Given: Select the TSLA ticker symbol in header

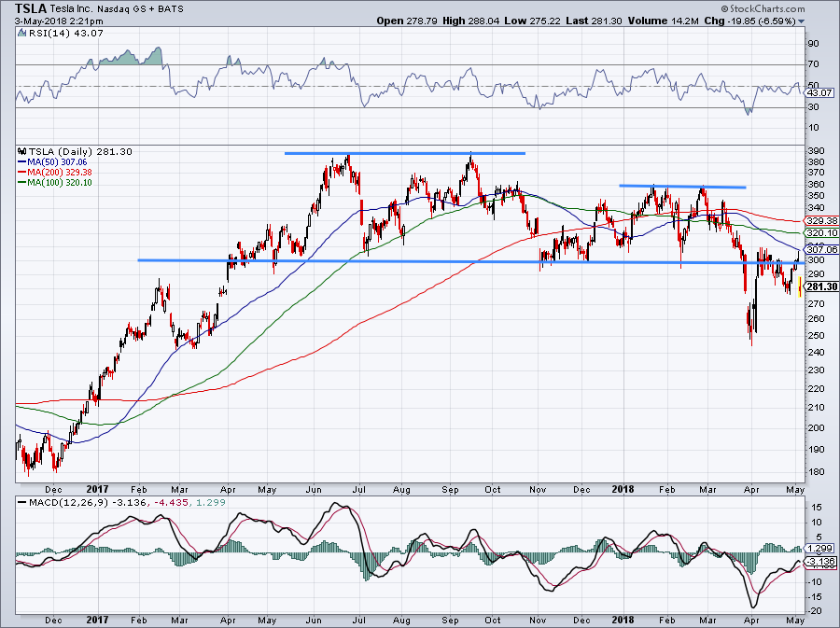Looking at the screenshot, I should (31, 8).
